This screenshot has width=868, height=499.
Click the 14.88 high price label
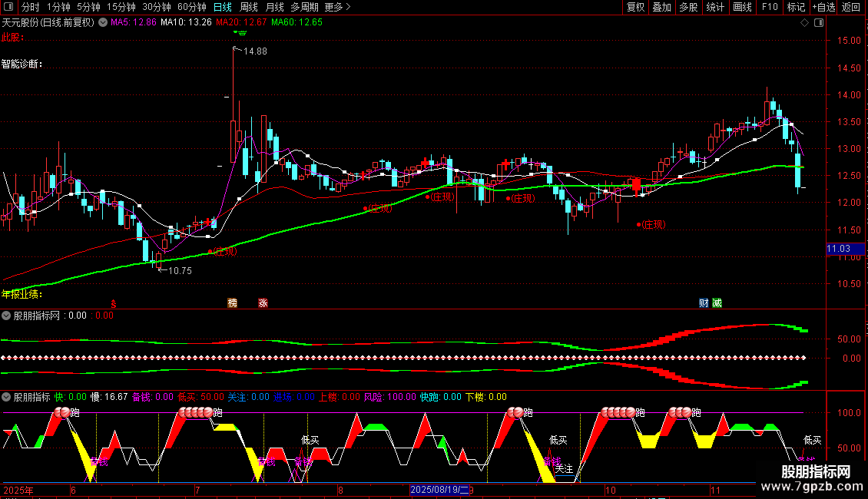255,51
